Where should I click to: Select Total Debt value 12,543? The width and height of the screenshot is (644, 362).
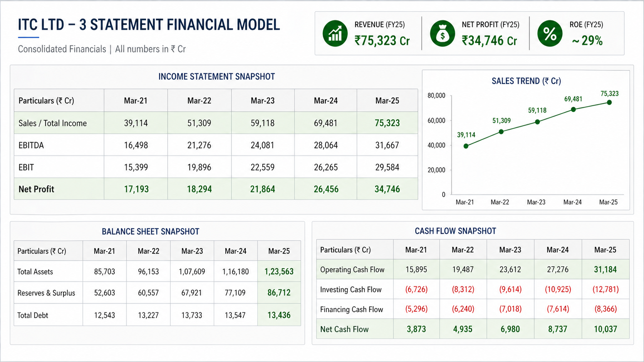[105, 315]
